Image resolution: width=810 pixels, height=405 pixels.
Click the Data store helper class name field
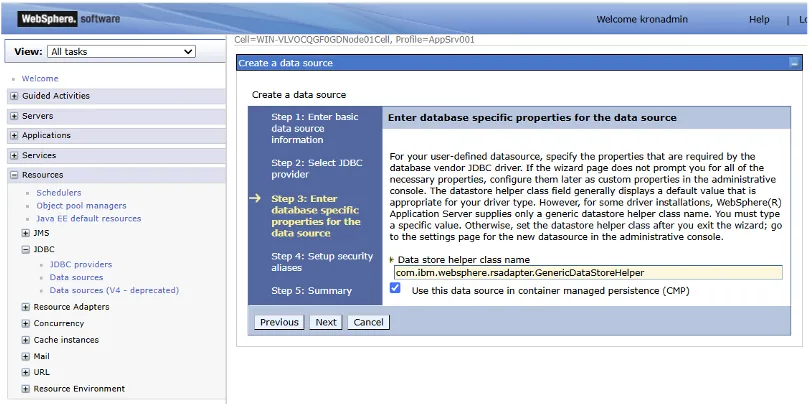[588, 273]
